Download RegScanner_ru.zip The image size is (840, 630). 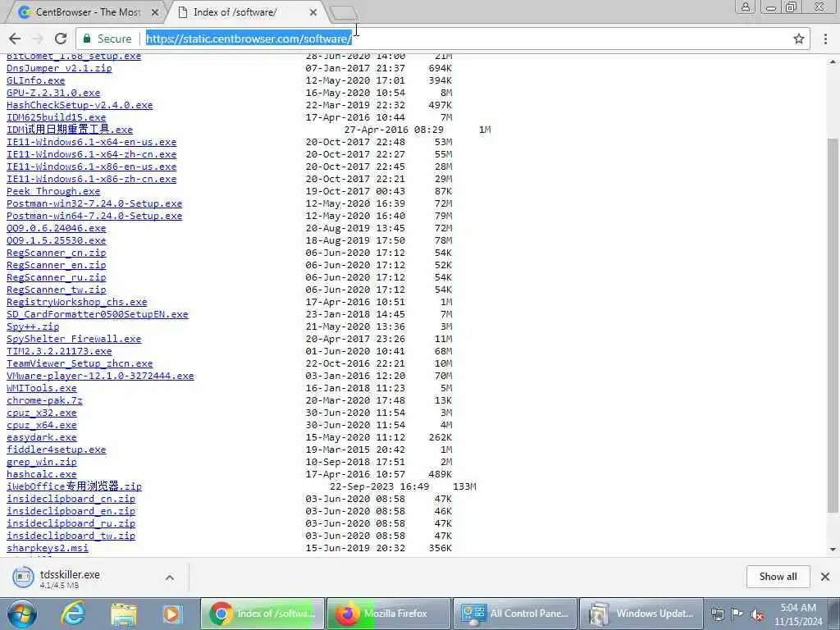(57, 277)
